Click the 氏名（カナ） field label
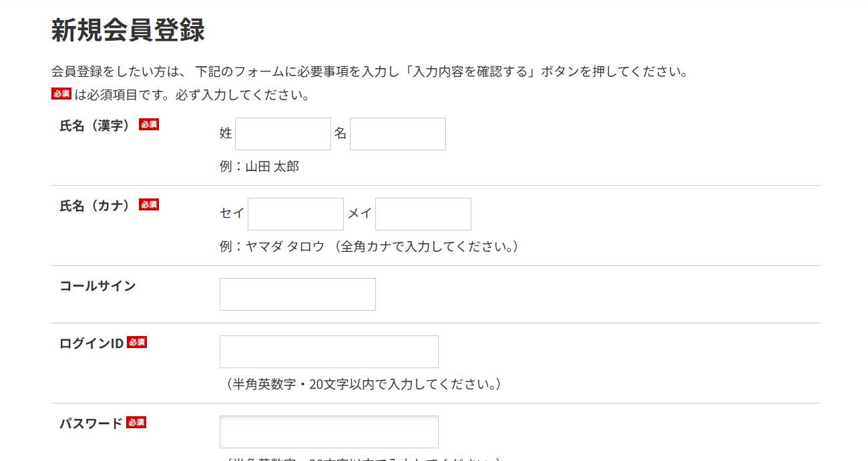Image resolution: width=868 pixels, height=461 pixels. tap(94, 206)
